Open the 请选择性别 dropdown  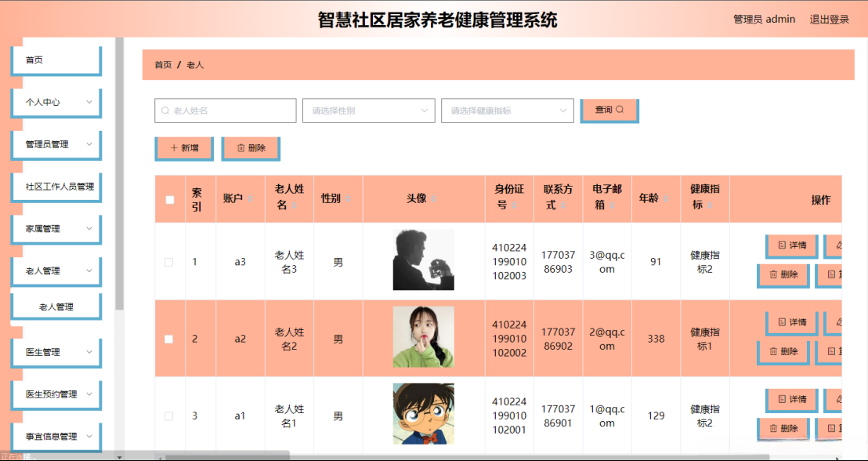(368, 110)
